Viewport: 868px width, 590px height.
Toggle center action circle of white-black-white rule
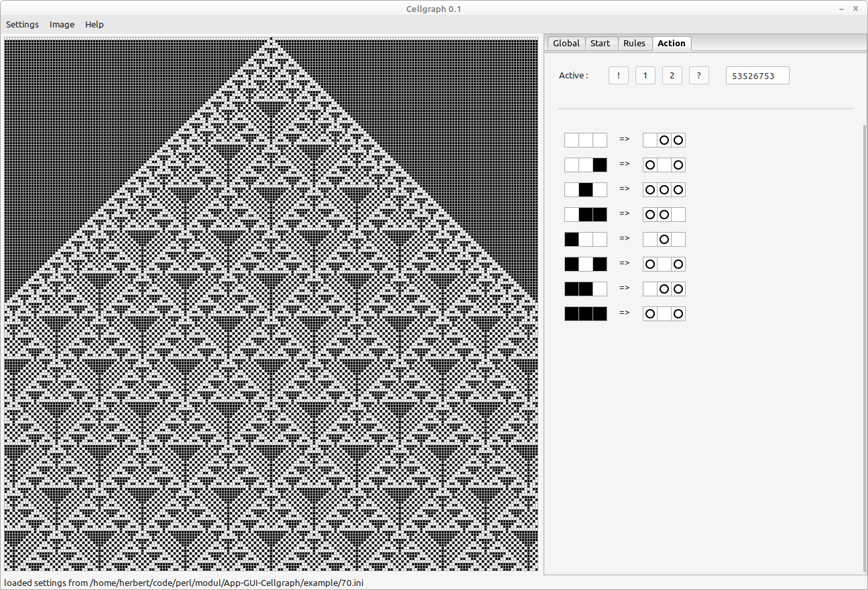tap(664, 190)
